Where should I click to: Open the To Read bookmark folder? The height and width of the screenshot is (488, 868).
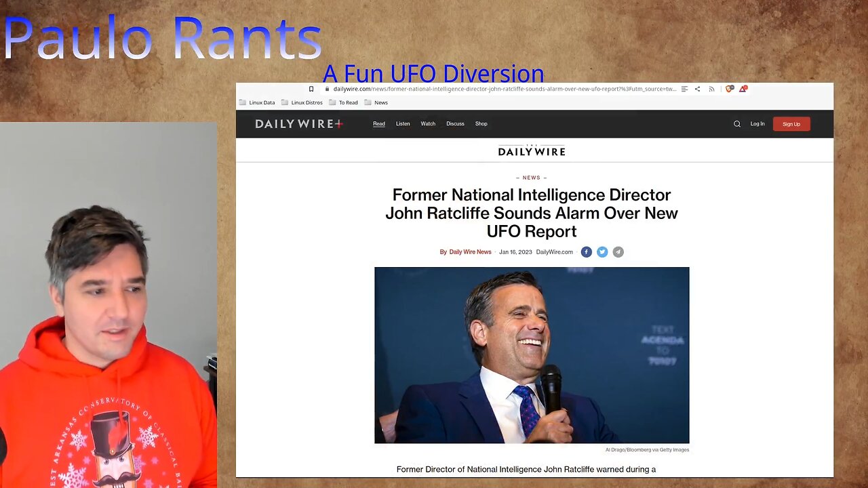[343, 102]
